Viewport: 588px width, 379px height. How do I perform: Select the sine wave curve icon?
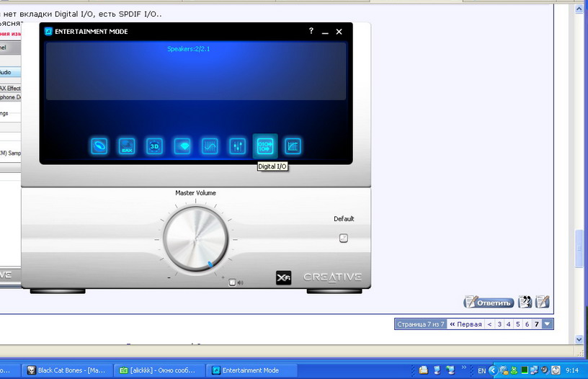(x=210, y=146)
